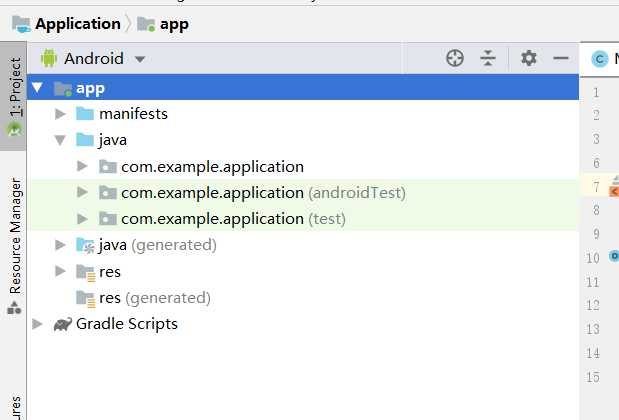619x420 pixels.
Task: Click the green Android robot icon
Action: [x=49, y=58]
